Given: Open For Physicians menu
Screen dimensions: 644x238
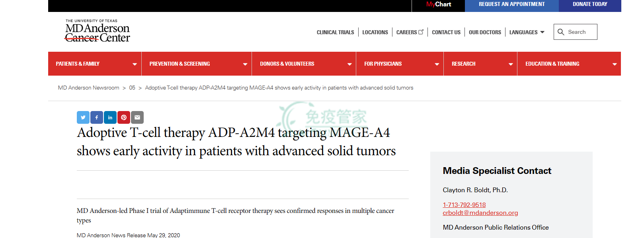Looking at the screenshot, I should pyautogui.click(x=400, y=64).
